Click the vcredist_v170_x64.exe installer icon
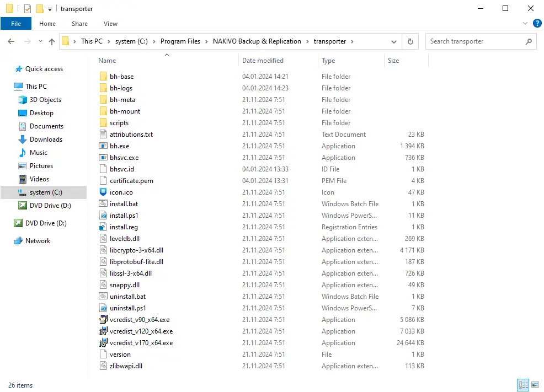This screenshot has width=544, height=392. [x=103, y=343]
